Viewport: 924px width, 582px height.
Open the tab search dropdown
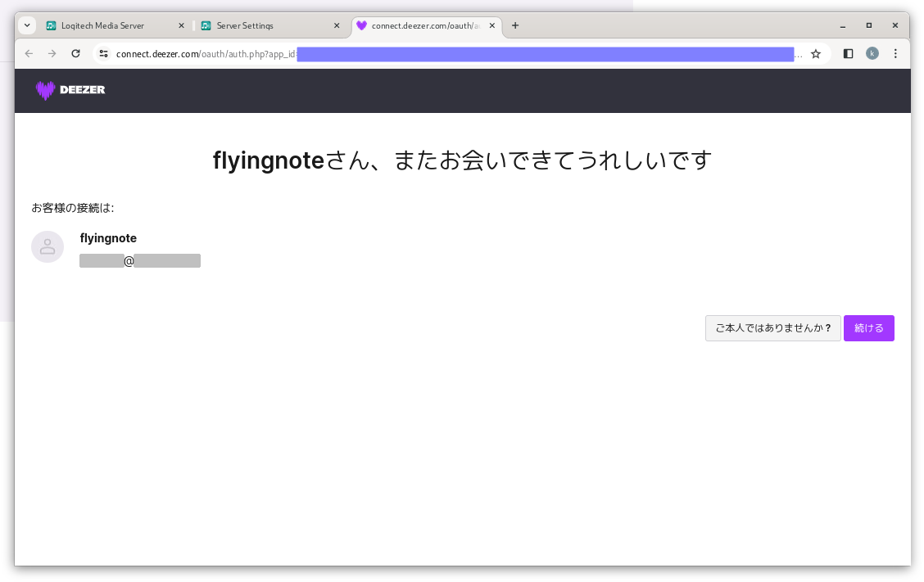[27, 25]
